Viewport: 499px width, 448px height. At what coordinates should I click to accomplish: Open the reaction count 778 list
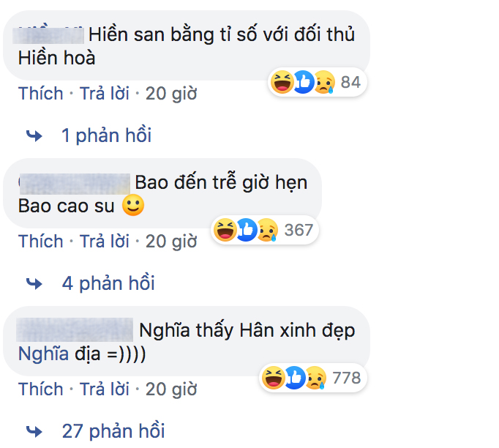[346, 378]
